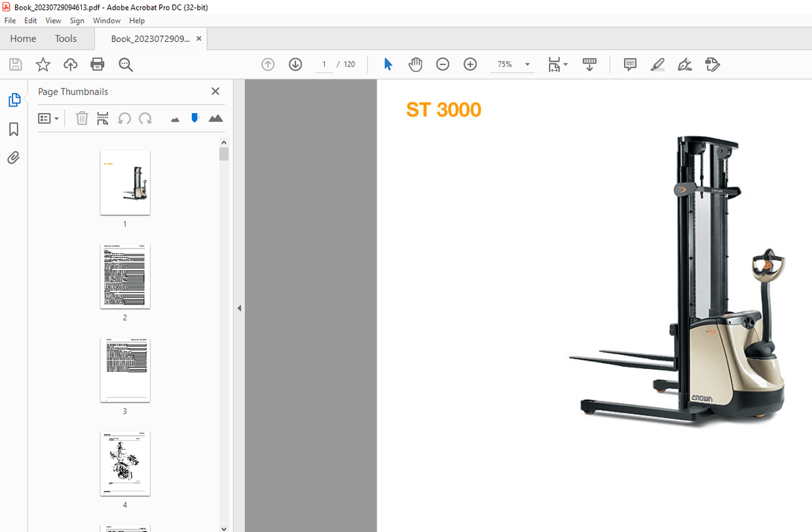The height and width of the screenshot is (532, 812).
Task: Switch to the Tools tab
Action: 65,39
